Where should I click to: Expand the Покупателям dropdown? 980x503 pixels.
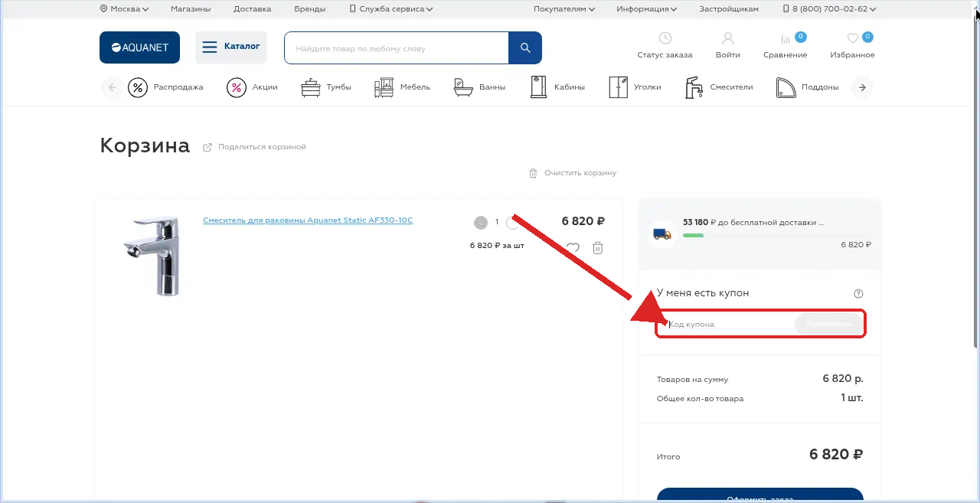(x=564, y=9)
